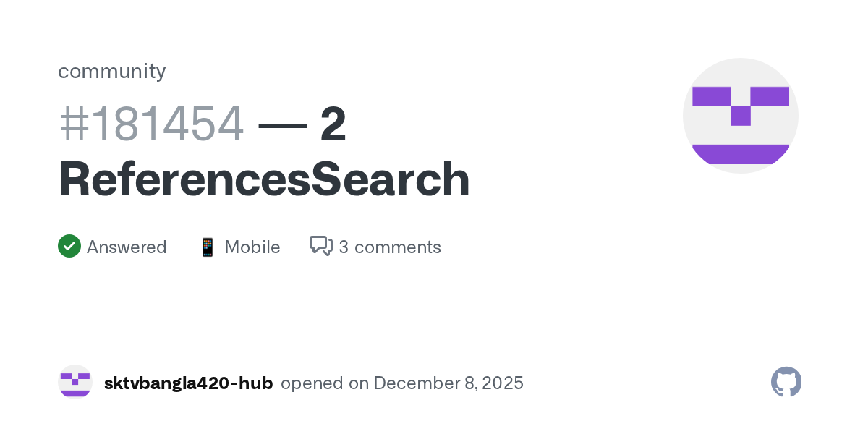868x434 pixels.
Task: Click the comments speech bubble icon
Action: [320, 247]
